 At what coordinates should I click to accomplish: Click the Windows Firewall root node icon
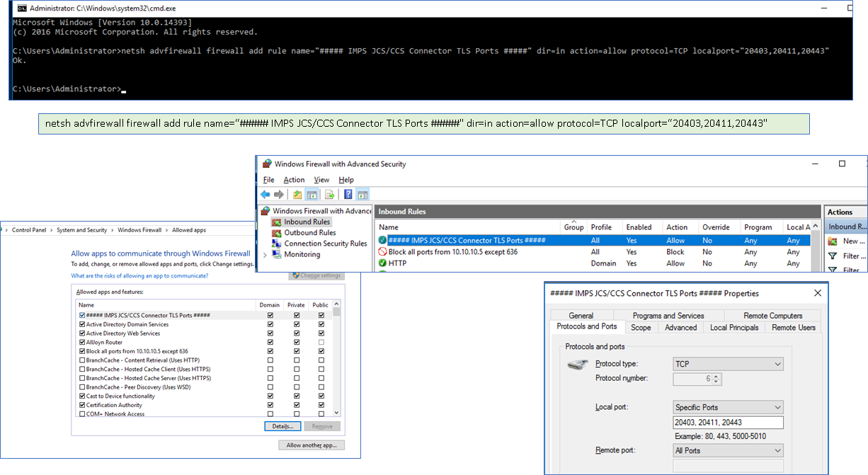[x=266, y=211]
